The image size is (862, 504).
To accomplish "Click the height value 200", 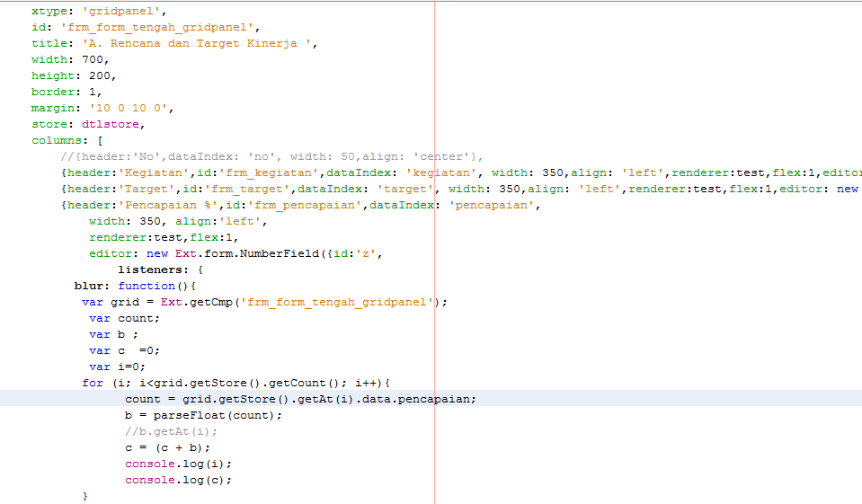I will (x=100, y=75).
